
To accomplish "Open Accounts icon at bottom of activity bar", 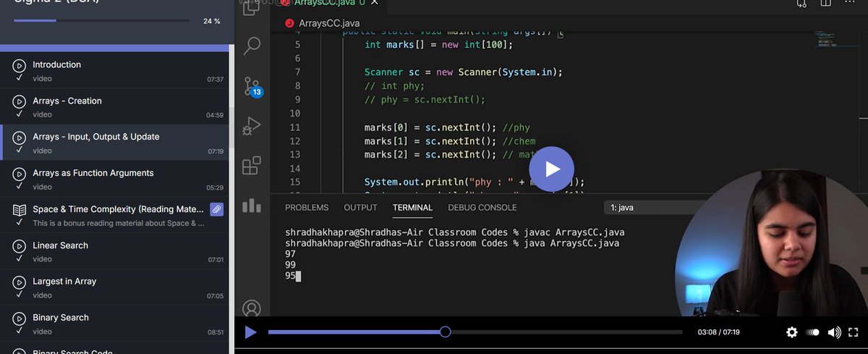I will pyautogui.click(x=251, y=308).
